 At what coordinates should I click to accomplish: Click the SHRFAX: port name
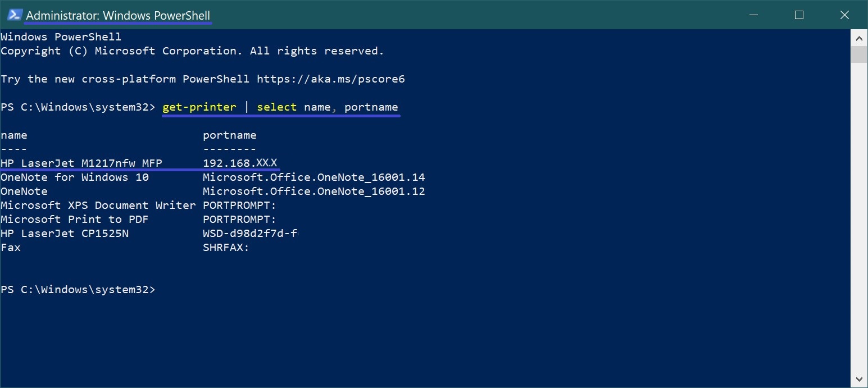tap(226, 248)
